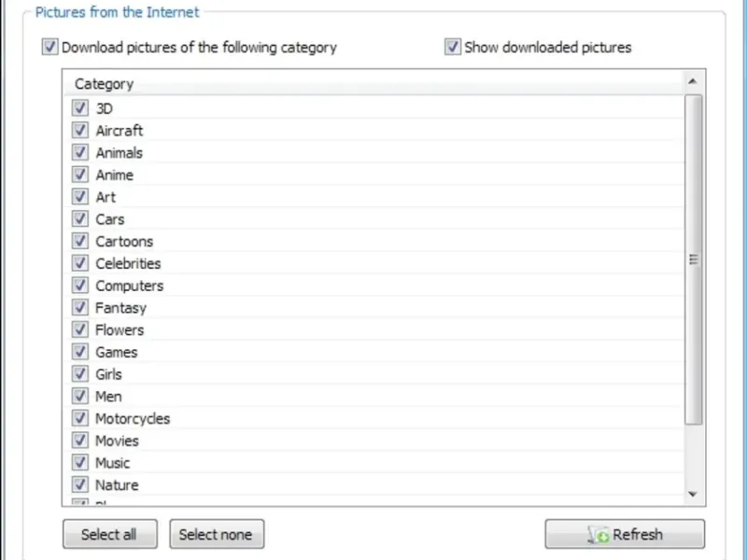
Task: Click the scroll up arrow of category list
Action: 692,82
